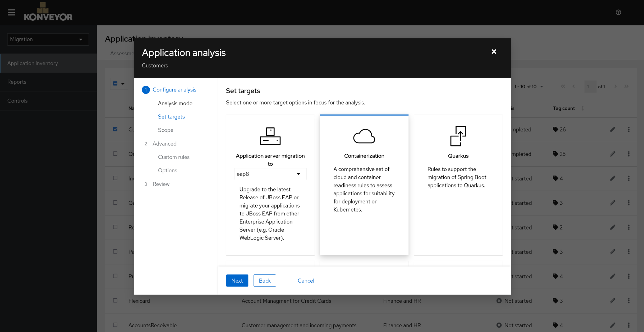Image resolution: width=644 pixels, height=332 pixels.
Task: Click the Application server migration icon
Action: tap(270, 136)
